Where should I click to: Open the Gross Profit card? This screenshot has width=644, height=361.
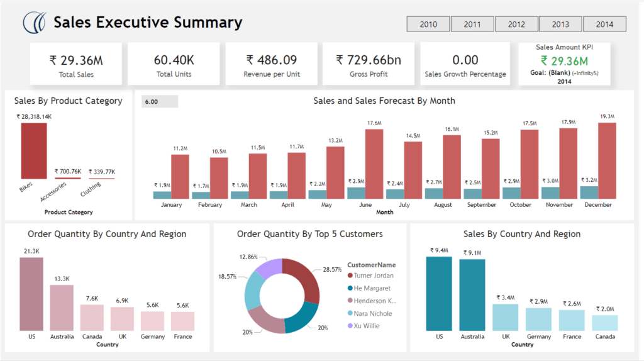click(x=368, y=64)
